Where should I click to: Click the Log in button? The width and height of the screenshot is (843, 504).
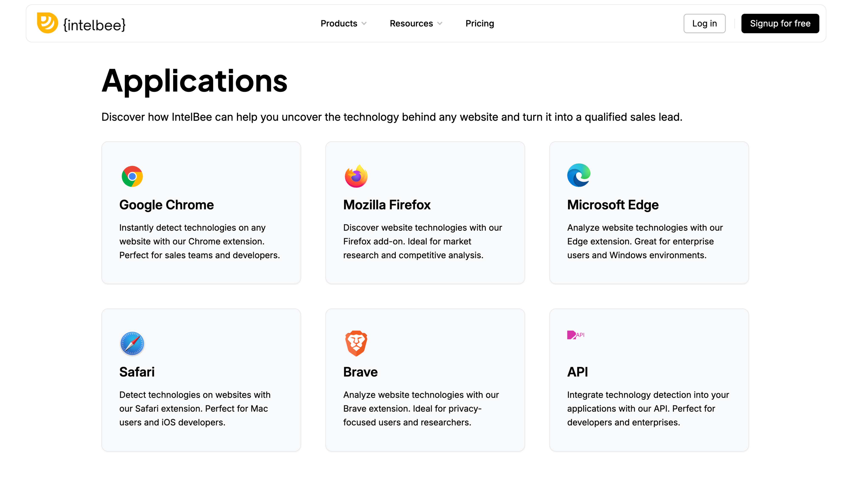(x=704, y=23)
